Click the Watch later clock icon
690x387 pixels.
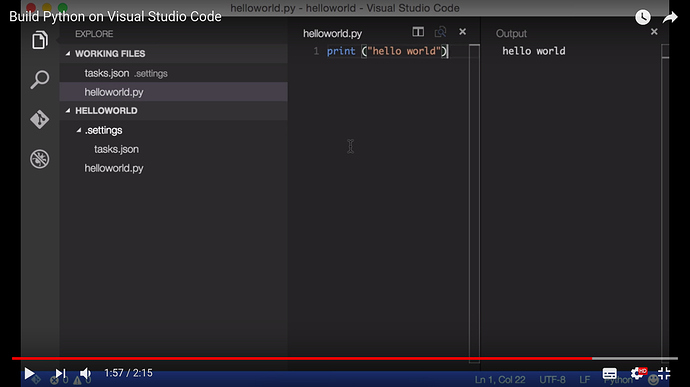643,17
